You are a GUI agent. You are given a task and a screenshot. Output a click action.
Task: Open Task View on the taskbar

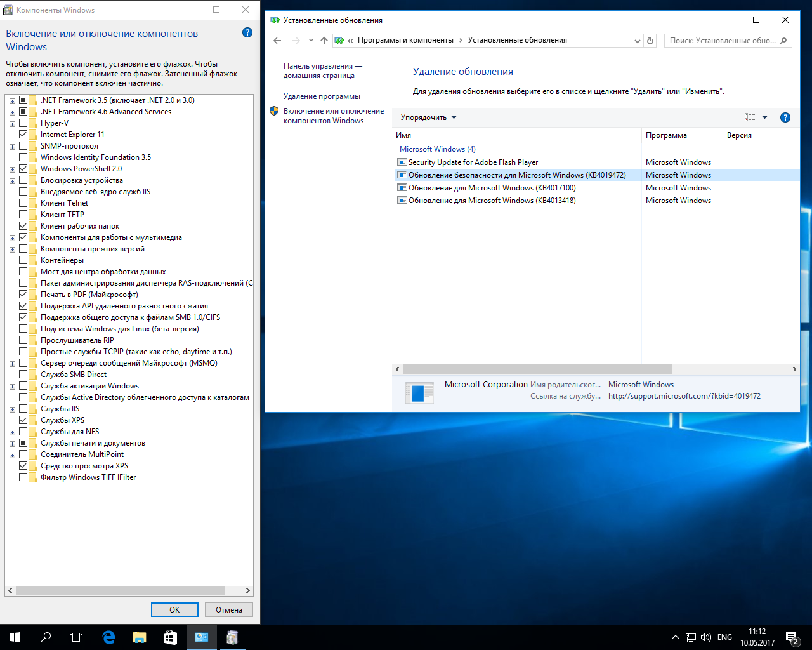pyautogui.click(x=76, y=637)
